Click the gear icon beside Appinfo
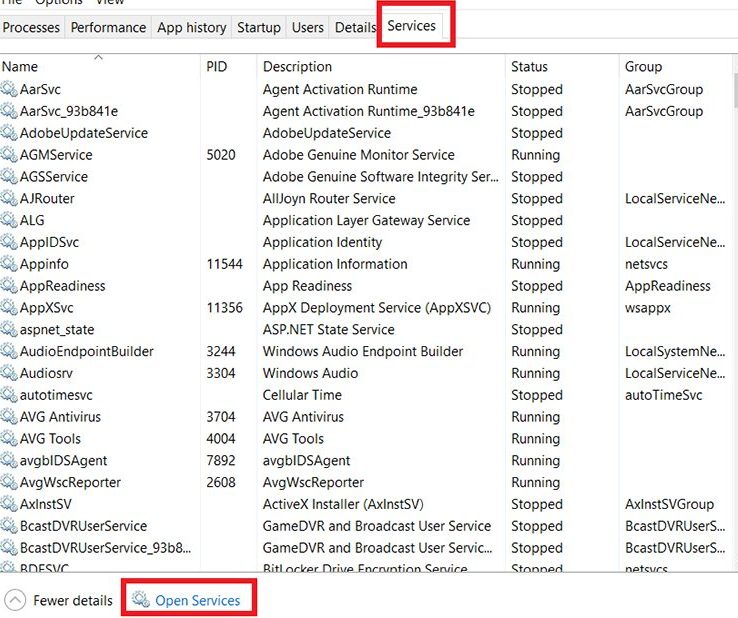738x618 pixels. click(9, 264)
